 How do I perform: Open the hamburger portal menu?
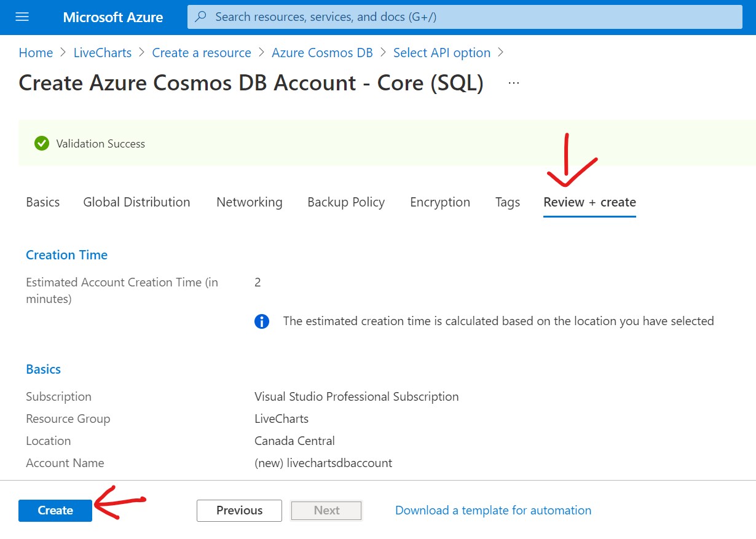point(22,17)
